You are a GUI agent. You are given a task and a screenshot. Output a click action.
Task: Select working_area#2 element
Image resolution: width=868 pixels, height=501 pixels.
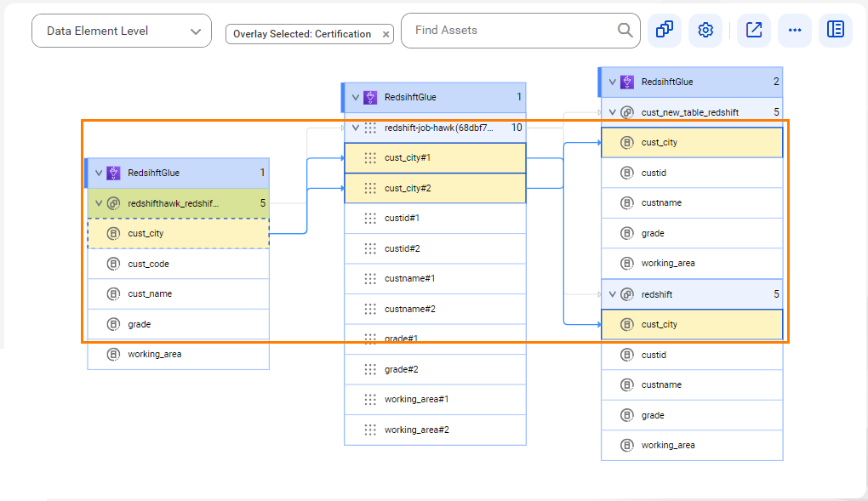click(x=435, y=430)
